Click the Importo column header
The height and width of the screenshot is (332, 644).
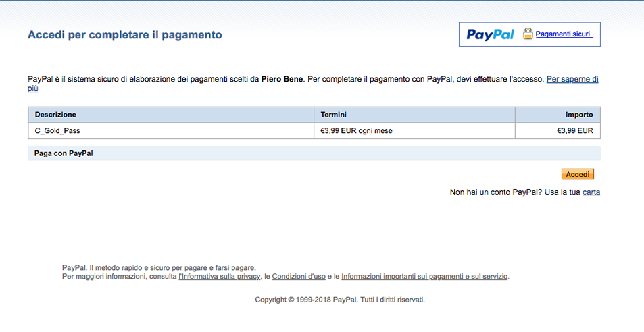(579, 115)
